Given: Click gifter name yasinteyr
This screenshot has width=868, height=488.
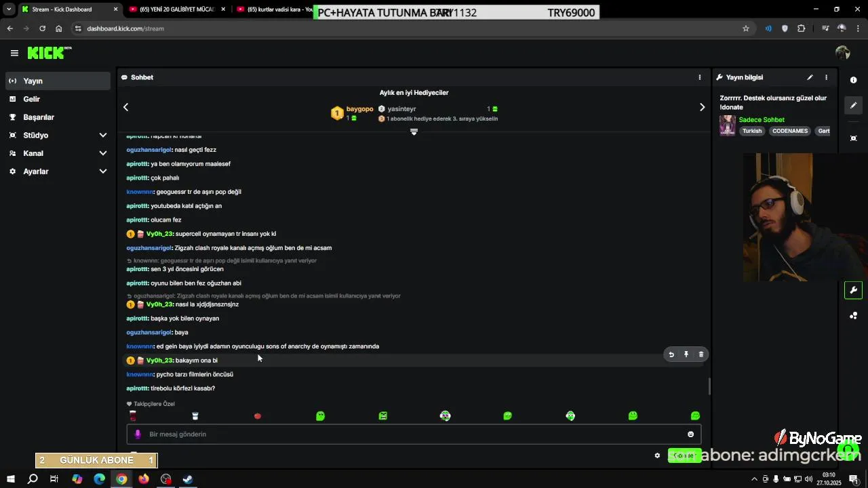Looking at the screenshot, I should click(401, 108).
